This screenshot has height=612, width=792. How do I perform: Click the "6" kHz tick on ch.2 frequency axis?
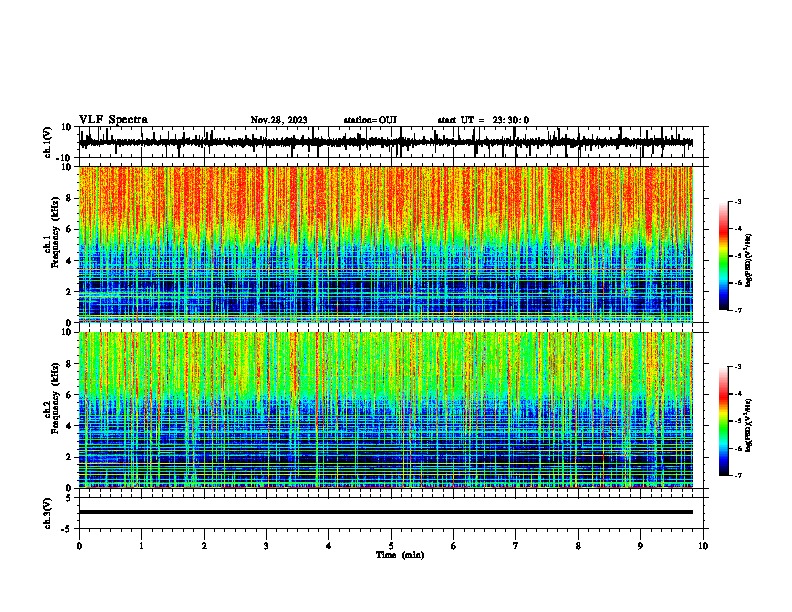tap(69, 394)
